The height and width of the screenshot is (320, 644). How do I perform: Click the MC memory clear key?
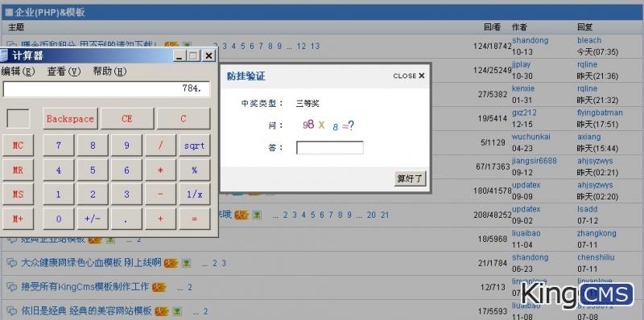tap(18, 146)
